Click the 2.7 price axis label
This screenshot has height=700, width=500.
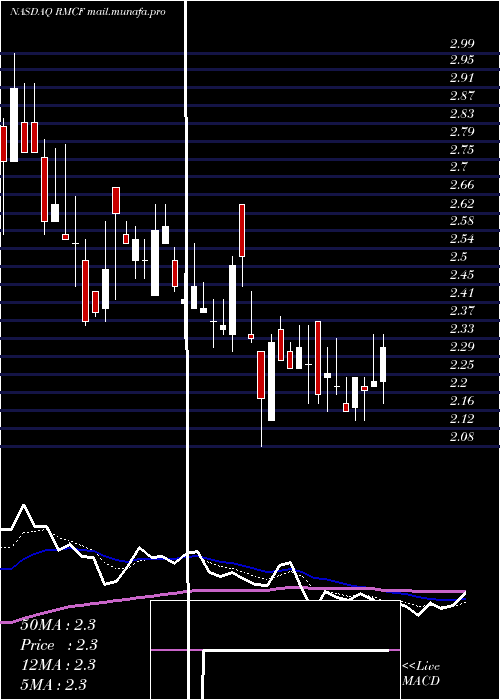coord(458,167)
